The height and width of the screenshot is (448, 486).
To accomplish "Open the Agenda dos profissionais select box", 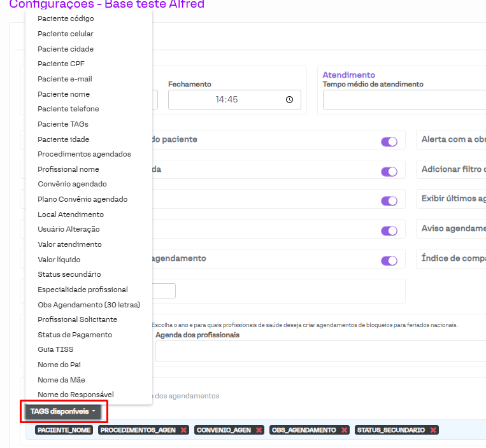I will pos(318,351).
